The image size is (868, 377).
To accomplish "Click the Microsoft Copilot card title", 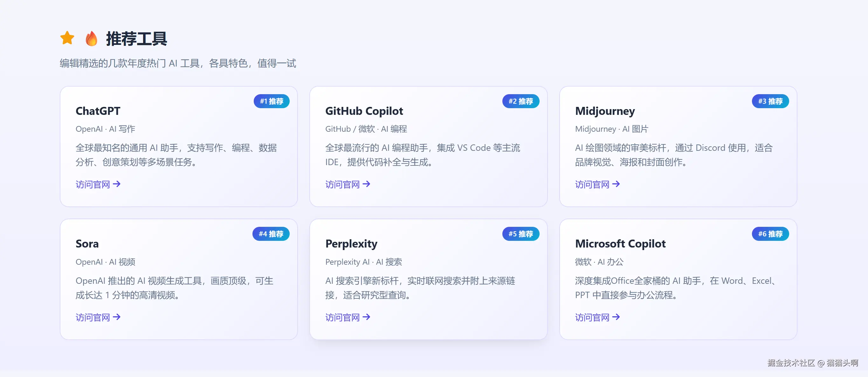I will tap(620, 244).
